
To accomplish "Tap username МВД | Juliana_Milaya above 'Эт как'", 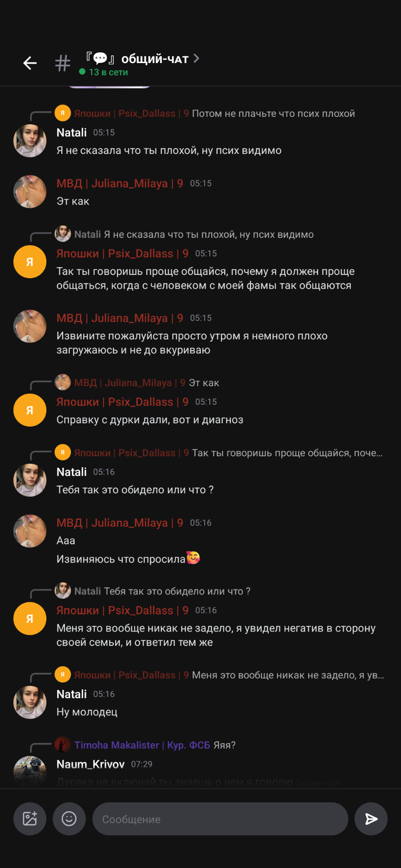I will coord(120,184).
